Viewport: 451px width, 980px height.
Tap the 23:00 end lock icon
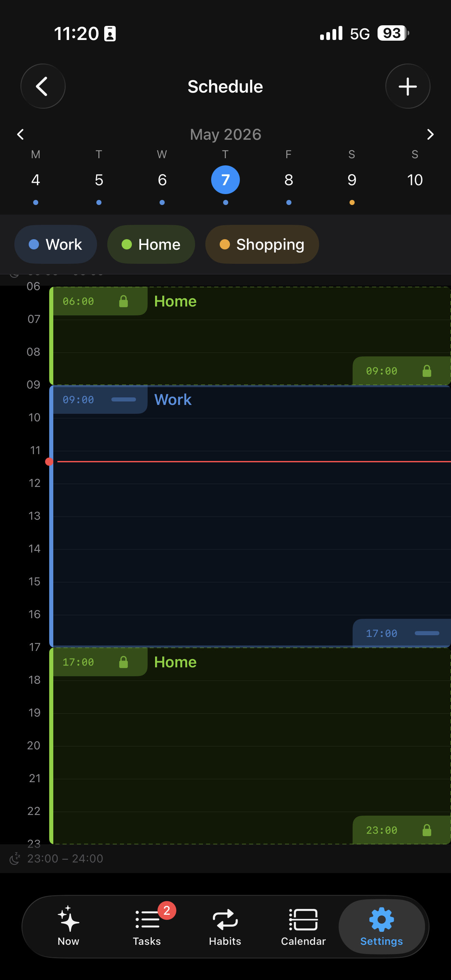[x=427, y=830]
